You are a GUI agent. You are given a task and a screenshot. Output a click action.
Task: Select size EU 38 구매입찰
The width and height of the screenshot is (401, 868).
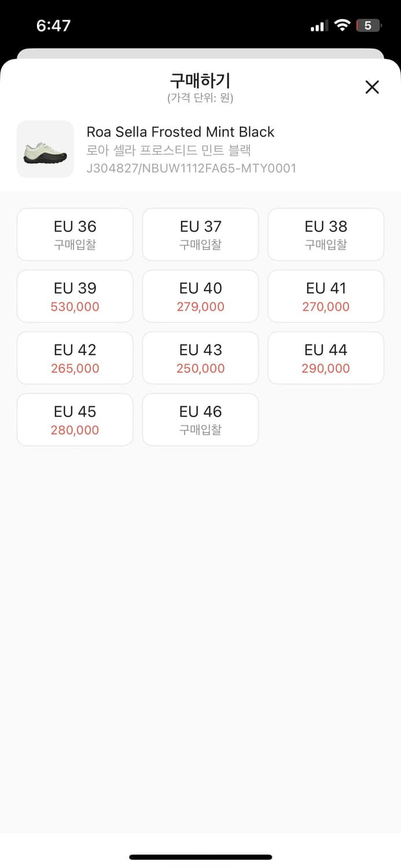[326, 234]
